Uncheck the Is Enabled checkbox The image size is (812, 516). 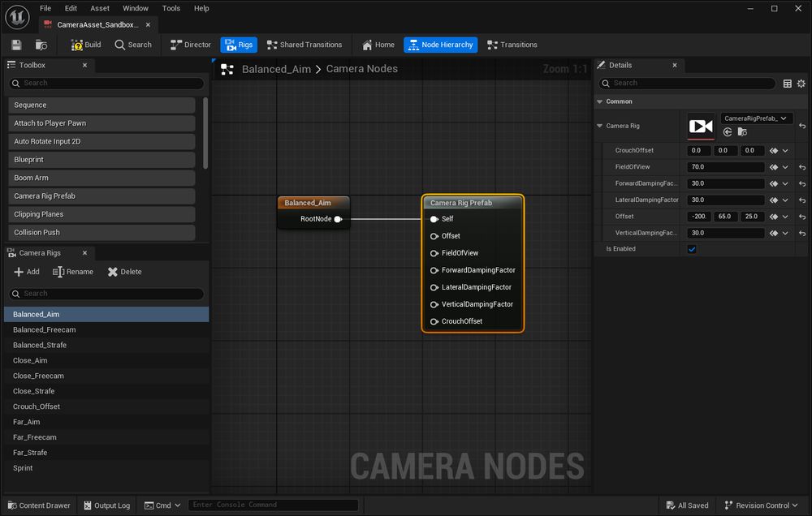(x=692, y=249)
